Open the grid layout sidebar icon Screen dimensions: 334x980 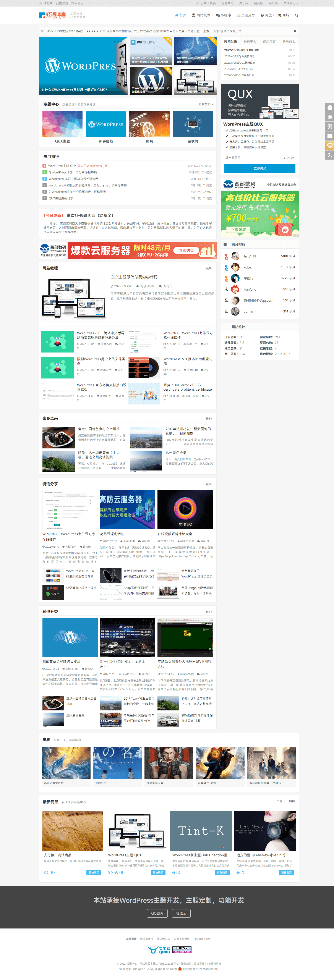tap(329, 136)
